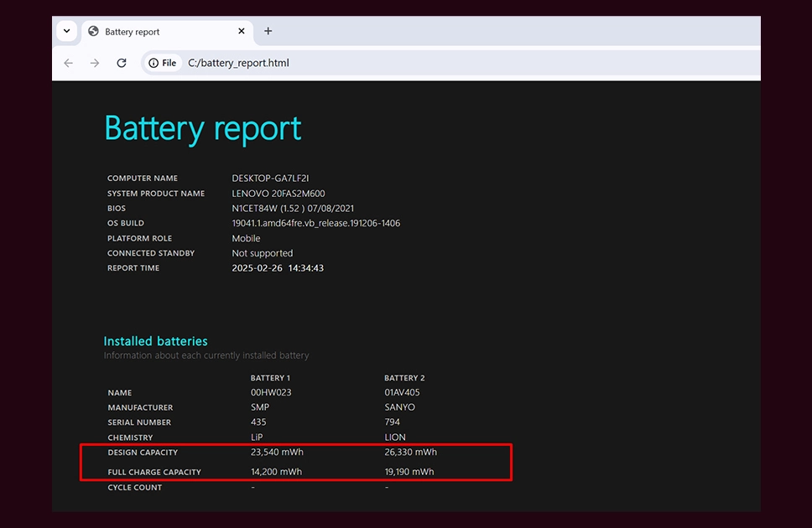Image resolution: width=812 pixels, height=528 pixels.
Task: Select connected standby value Not supported
Action: click(262, 253)
